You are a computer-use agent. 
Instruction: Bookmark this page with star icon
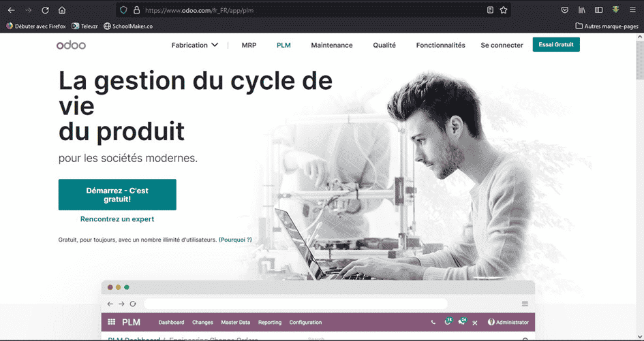pos(503,10)
